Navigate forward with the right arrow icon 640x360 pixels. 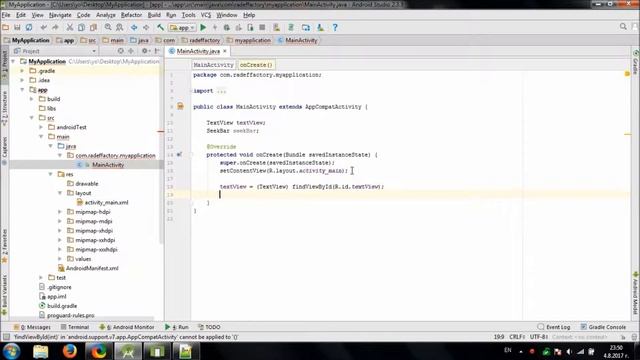coord(146,27)
